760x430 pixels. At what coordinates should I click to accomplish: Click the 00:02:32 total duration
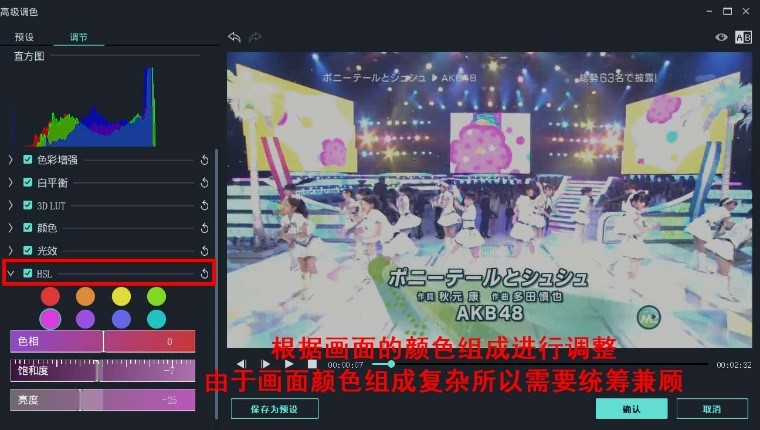tap(734, 365)
